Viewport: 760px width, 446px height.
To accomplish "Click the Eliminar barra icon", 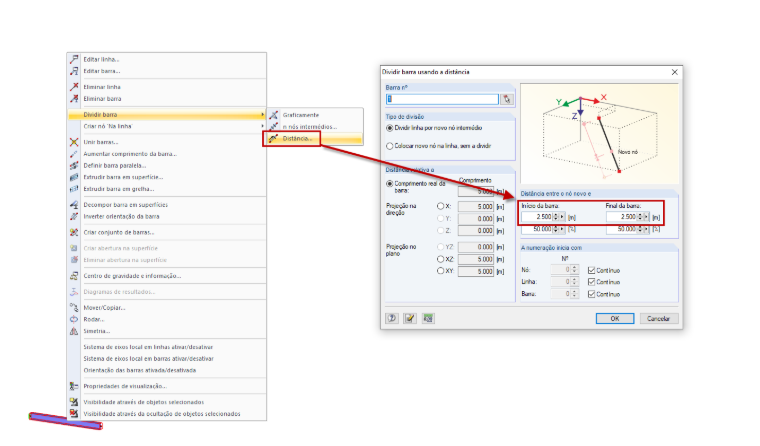I will pyautogui.click(x=74, y=98).
